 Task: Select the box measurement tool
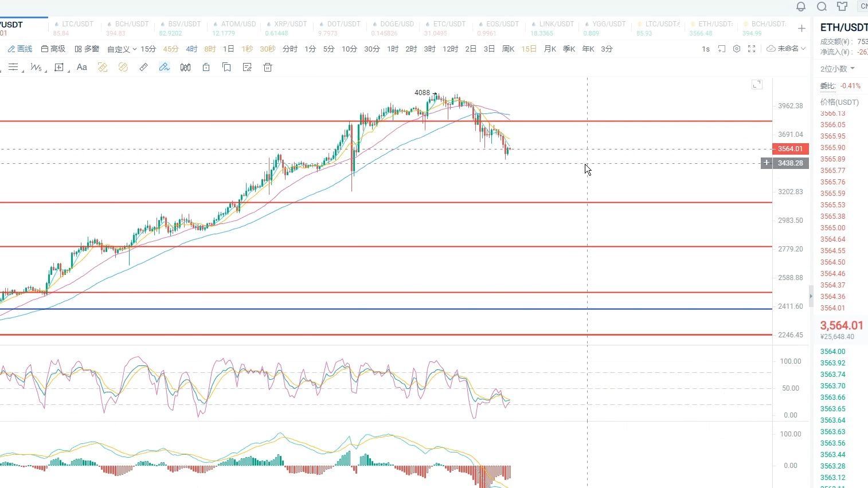coord(58,68)
